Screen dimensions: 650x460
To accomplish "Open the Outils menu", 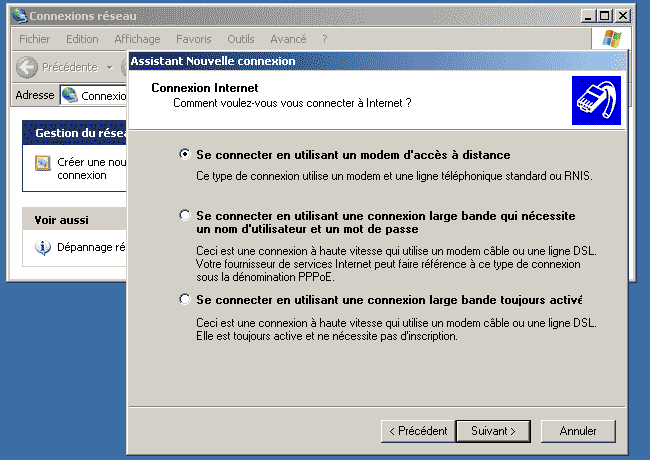I will [240, 39].
